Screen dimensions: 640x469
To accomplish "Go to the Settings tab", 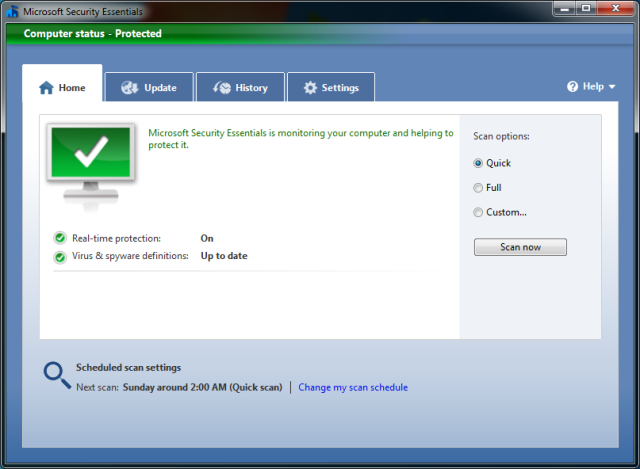I will click(331, 87).
